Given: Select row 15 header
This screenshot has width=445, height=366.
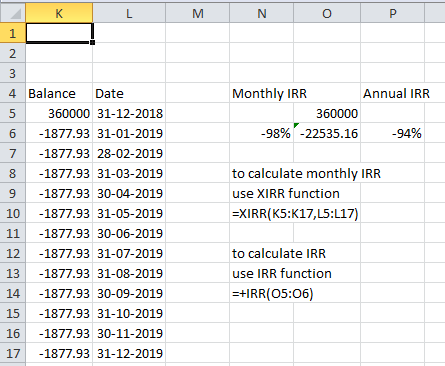Looking at the screenshot, I should click(13, 313).
